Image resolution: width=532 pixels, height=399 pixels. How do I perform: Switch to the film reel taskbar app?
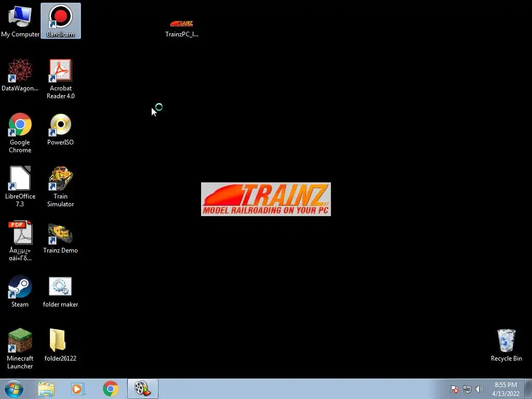click(143, 389)
